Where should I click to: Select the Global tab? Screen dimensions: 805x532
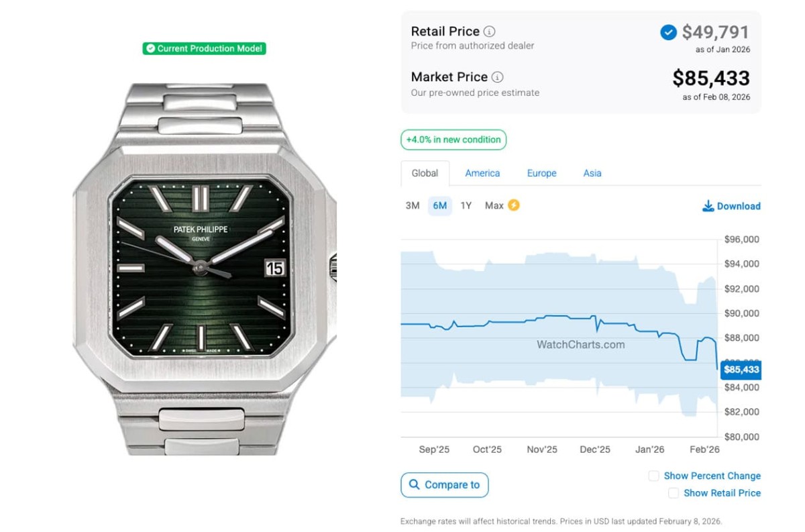coord(425,173)
